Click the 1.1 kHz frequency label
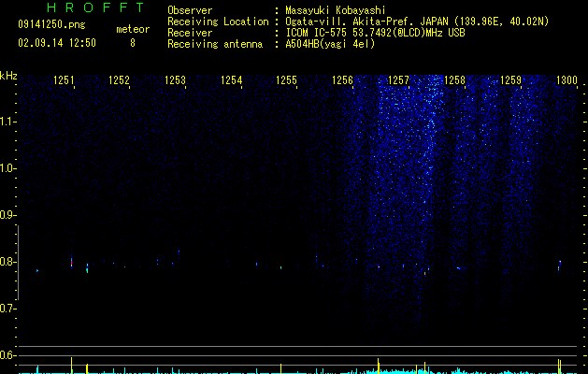Screen dimensions: 588x374 tap(7, 122)
